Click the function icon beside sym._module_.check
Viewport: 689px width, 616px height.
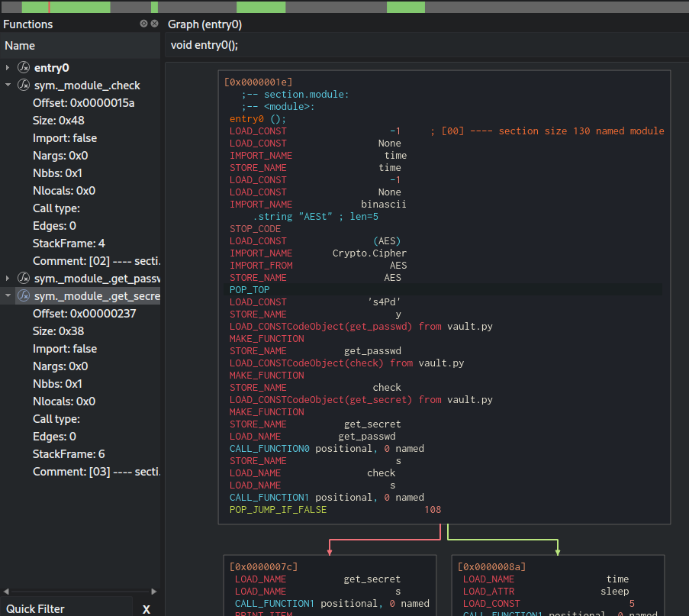point(24,85)
